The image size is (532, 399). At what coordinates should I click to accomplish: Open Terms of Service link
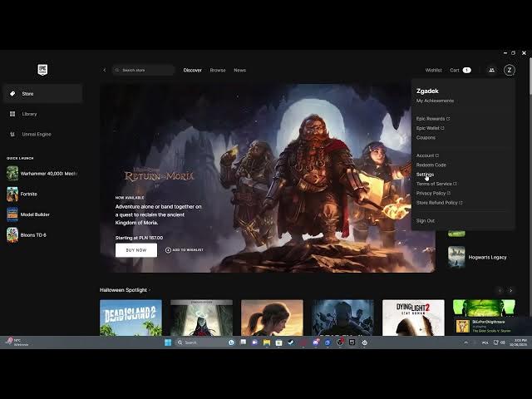pyautogui.click(x=436, y=184)
